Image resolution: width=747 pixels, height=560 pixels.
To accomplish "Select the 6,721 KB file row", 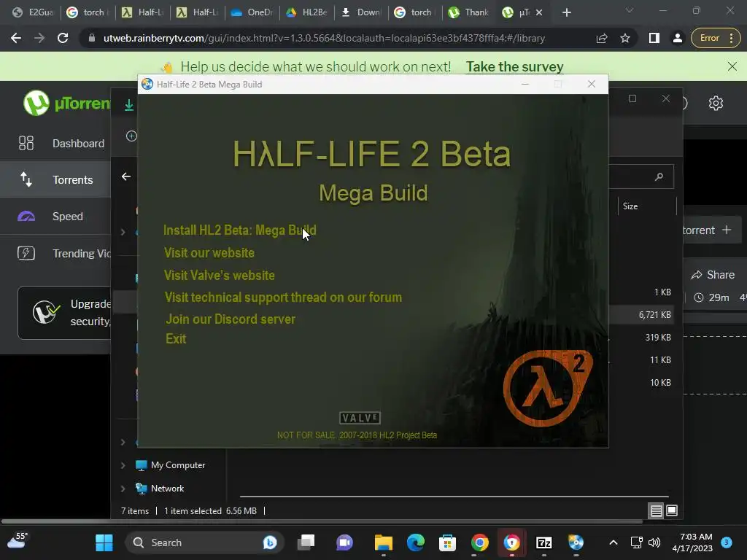I will pyautogui.click(x=641, y=315).
